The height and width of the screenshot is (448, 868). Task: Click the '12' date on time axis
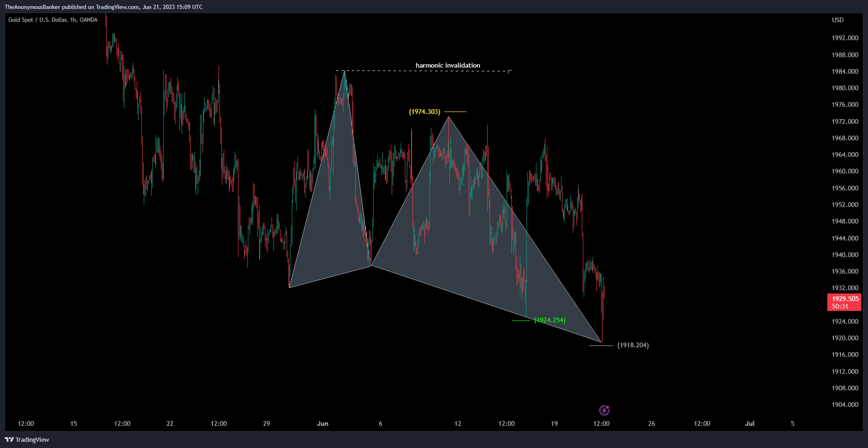[x=457, y=423]
